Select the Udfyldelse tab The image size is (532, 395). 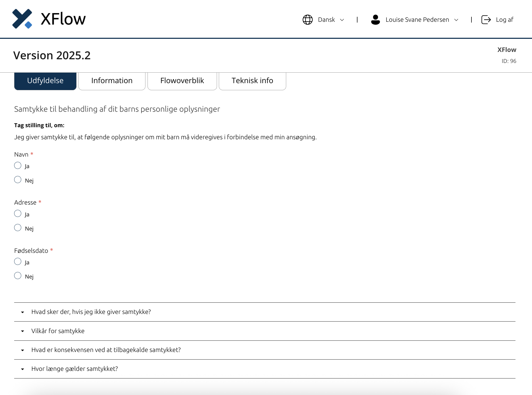pyautogui.click(x=45, y=81)
